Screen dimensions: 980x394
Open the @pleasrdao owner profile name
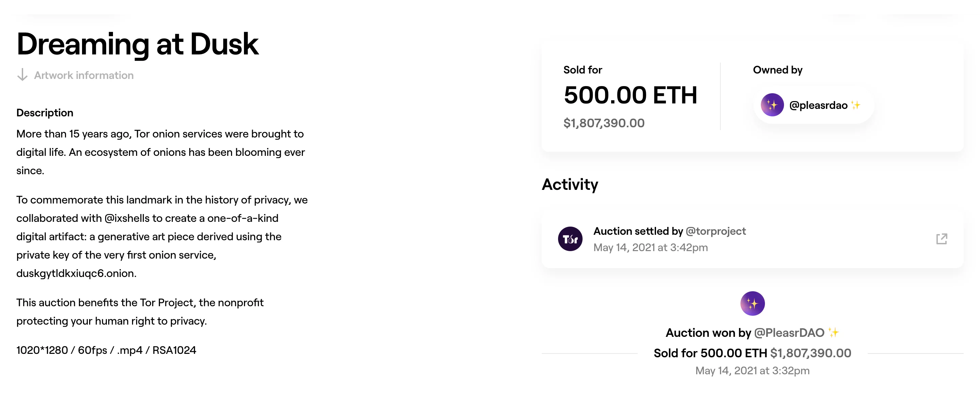click(x=818, y=105)
